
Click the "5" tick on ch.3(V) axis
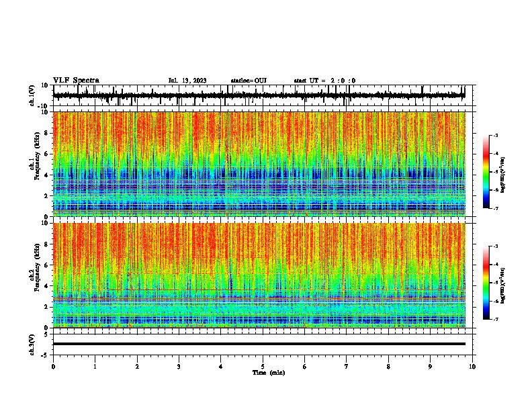pyautogui.click(x=46, y=334)
